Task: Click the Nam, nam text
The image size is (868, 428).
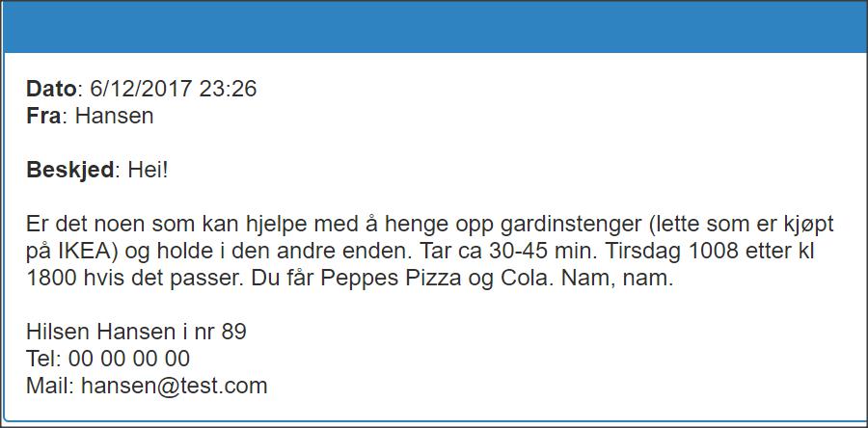Action: 617,279
